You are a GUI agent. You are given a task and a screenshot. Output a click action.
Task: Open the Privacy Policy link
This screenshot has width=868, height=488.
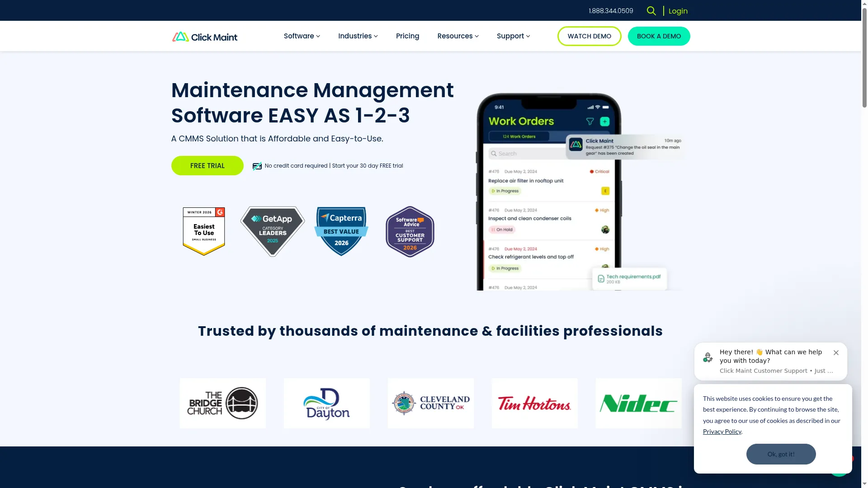[x=722, y=432]
